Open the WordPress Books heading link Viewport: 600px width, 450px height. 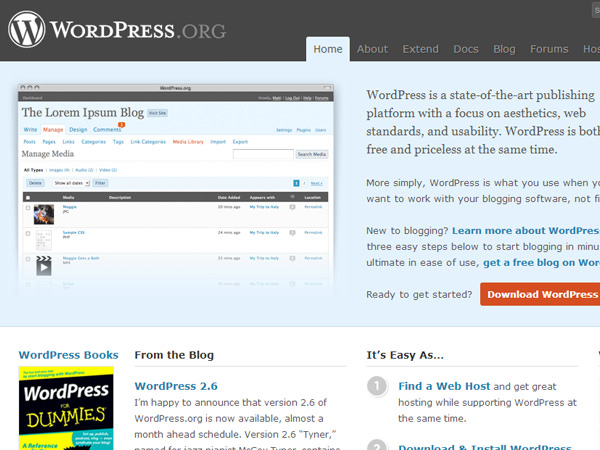coord(68,355)
